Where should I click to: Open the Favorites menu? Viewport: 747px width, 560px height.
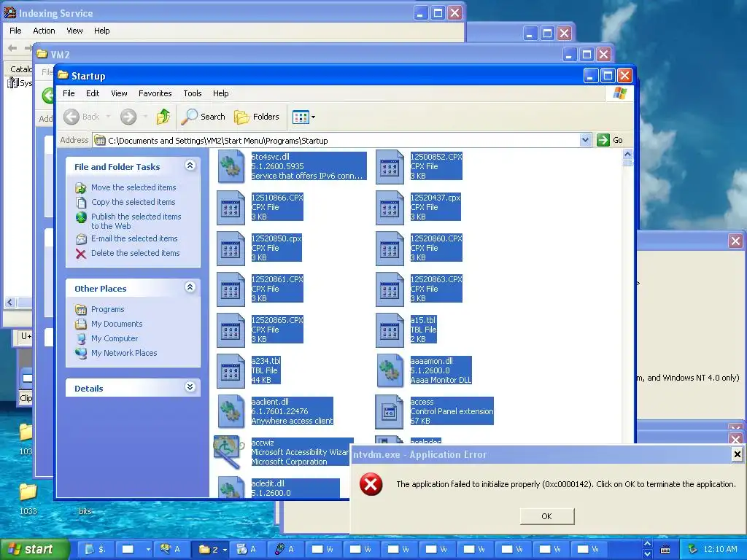(155, 93)
